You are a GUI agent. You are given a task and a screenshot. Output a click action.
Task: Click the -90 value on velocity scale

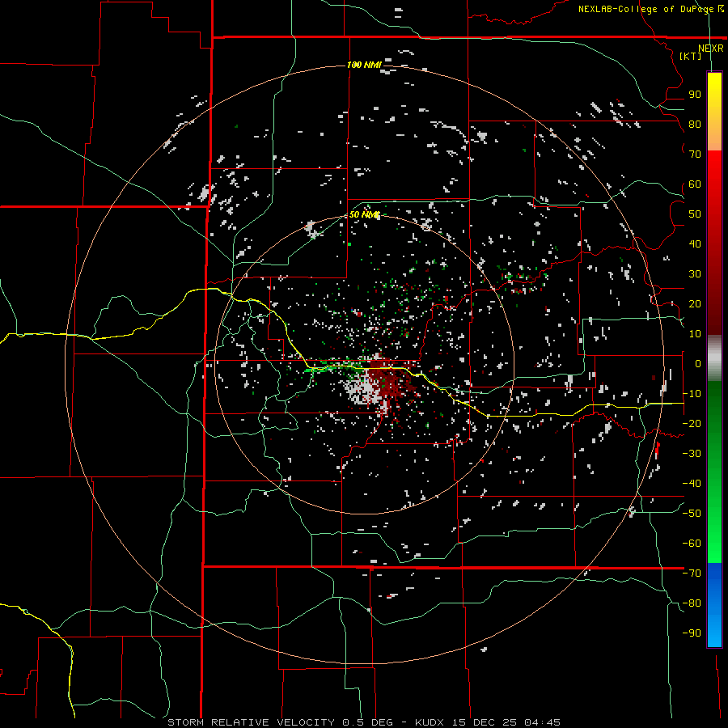(x=692, y=633)
